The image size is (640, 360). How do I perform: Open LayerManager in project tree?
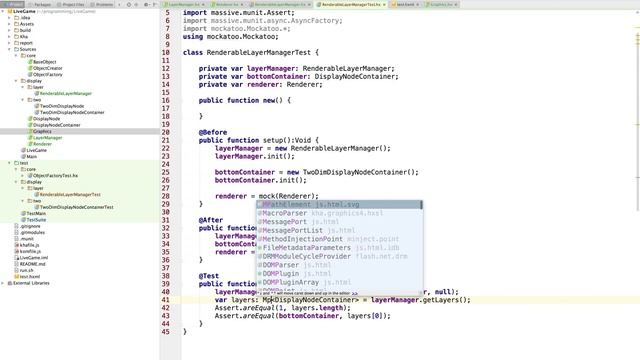click(45, 138)
